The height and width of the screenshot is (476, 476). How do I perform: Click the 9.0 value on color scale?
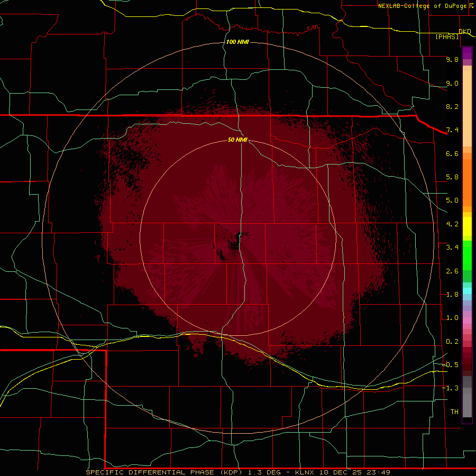tap(452, 83)
